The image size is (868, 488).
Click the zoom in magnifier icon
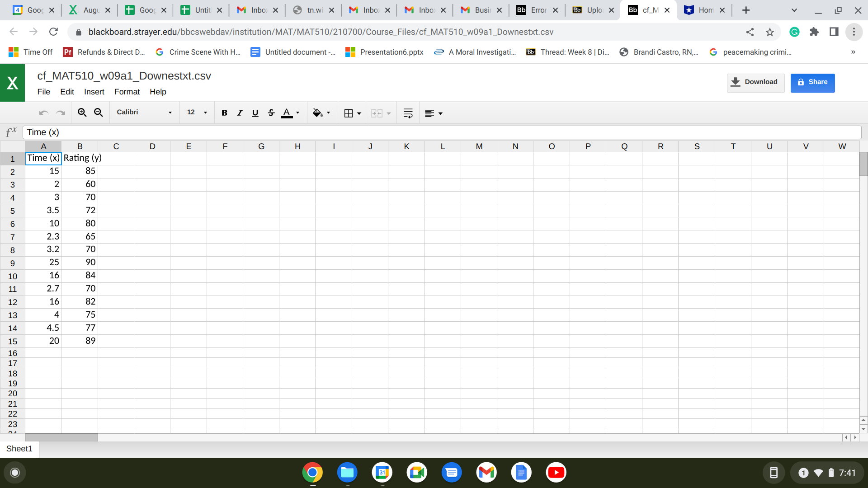click(82, 113)
